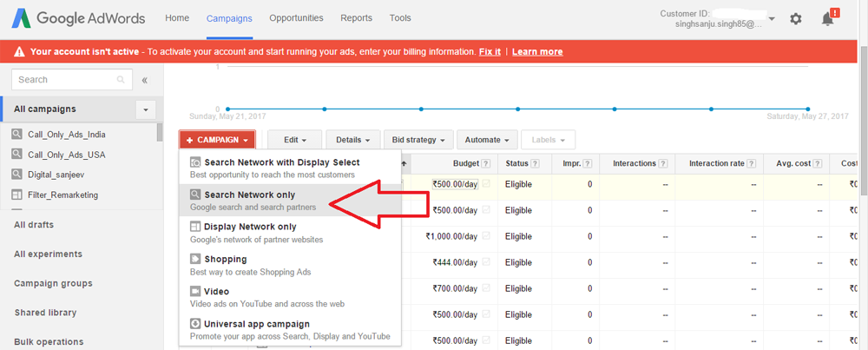Open the Opportunities tab
Viewport: 868px width, 350px height.
[x=296, y=18]
